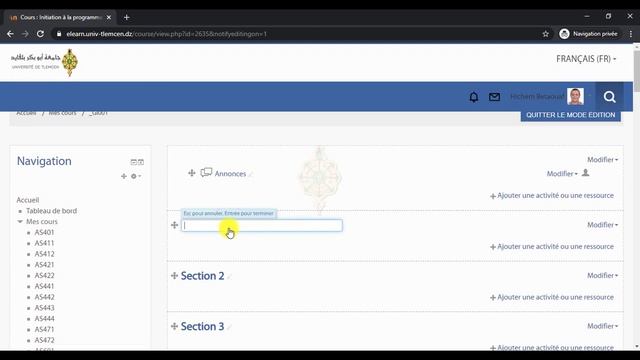This screenshot has width=640, height=360.
Task: Add an activity or resource in the renamed section
Action: 551,247
